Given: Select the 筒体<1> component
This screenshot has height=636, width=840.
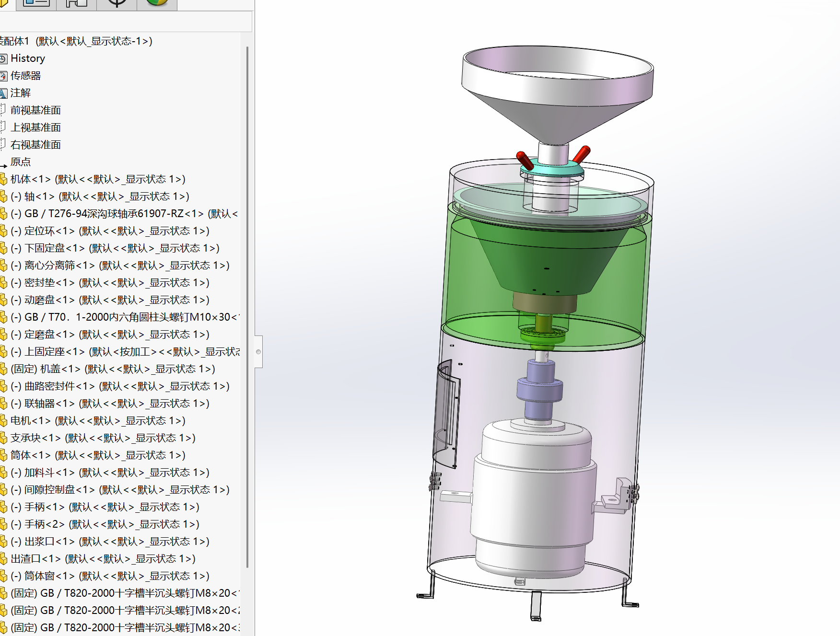Looking at the screenshot, I should [x=98, y=455].
